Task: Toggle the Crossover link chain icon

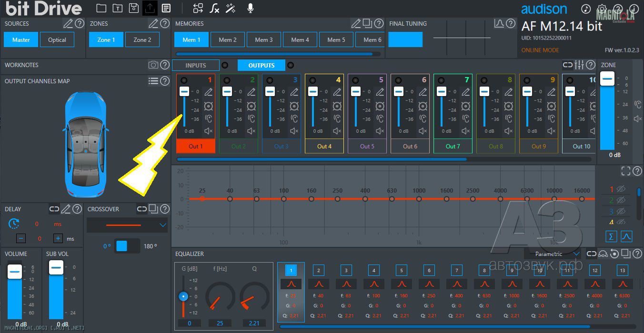Action: (x=142, y=209)
